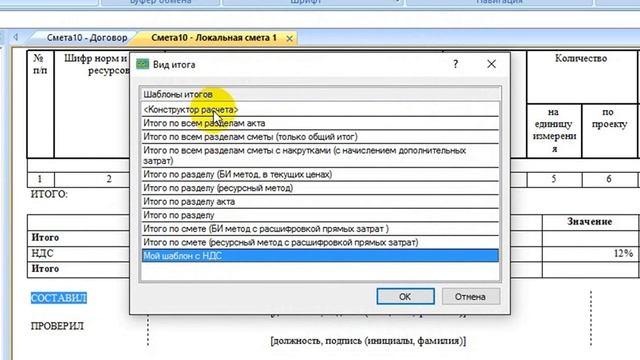Select 'Итого по разделу (ресурсный метод)'

point(320,188)
